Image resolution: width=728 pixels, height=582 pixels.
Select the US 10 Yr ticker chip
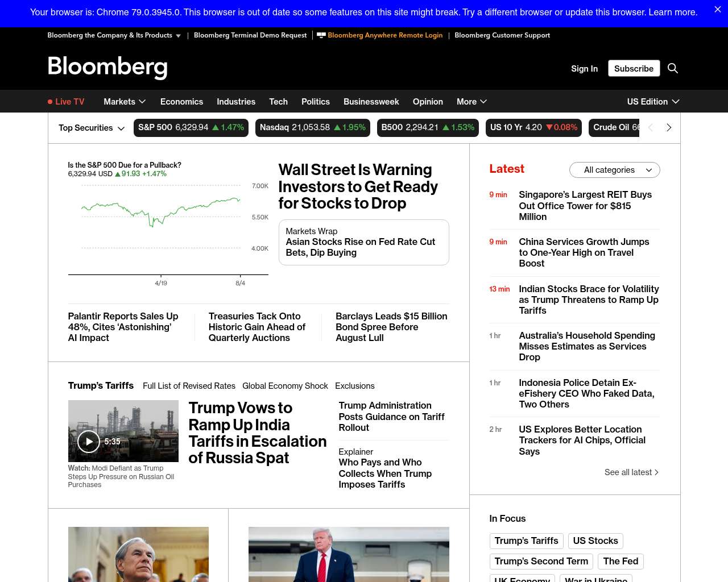(x=534, y=128)
